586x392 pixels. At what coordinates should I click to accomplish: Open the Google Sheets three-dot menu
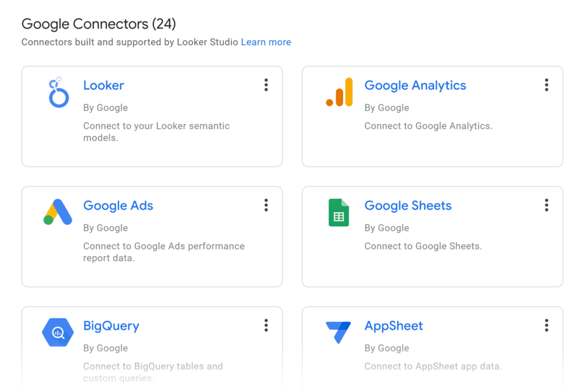point(546,205)
